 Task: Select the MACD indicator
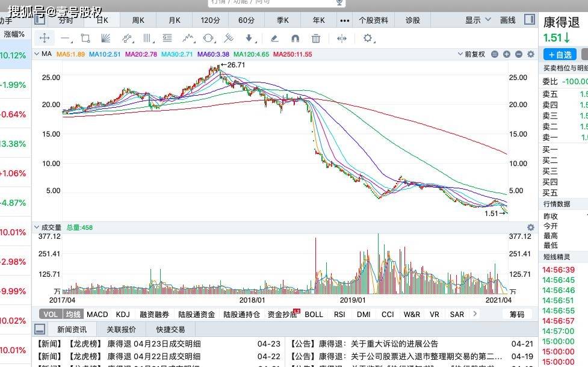pos(97,314)
